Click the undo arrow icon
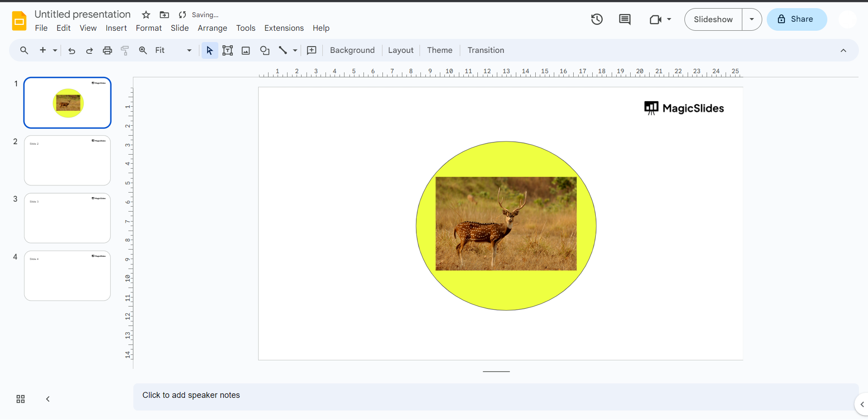This screenshot has width=868, height=420. click(71, 51)
